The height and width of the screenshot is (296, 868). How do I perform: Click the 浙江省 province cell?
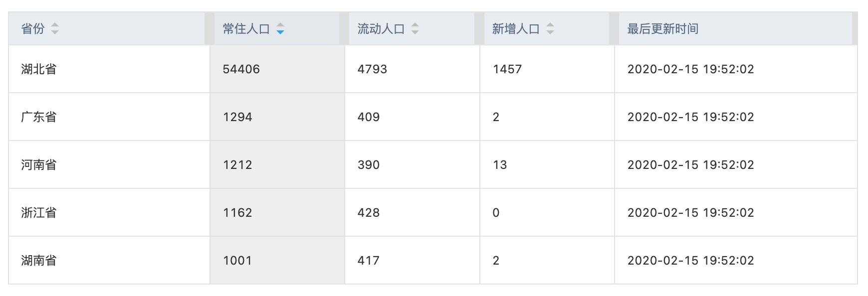pyautogui.click(x=109, y=212)
